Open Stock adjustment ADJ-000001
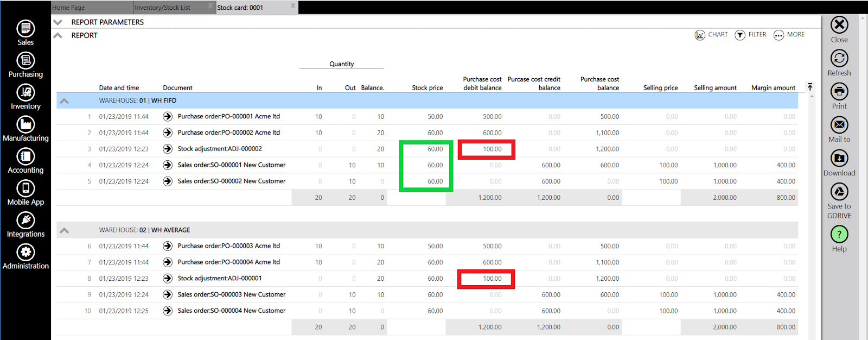 (220, 279)
